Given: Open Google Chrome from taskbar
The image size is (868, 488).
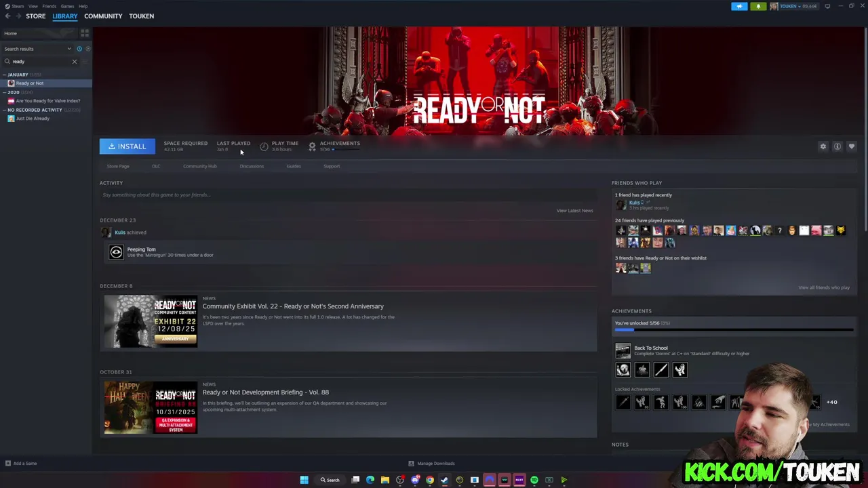Looking at the screenshot, I should pos(430,480).
